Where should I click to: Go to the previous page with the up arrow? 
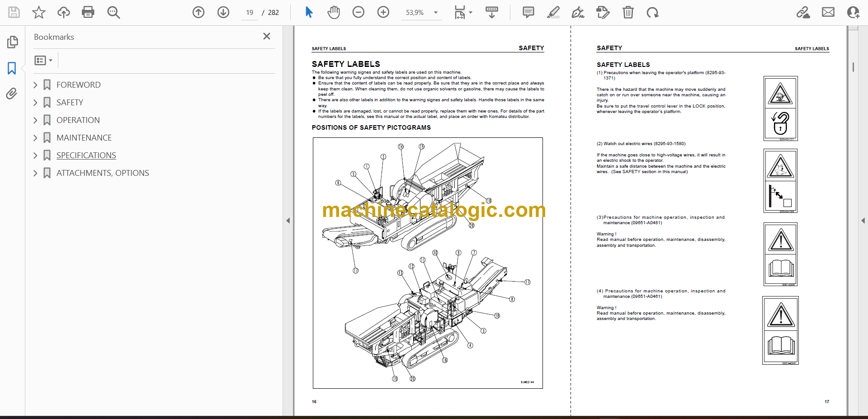198,12
